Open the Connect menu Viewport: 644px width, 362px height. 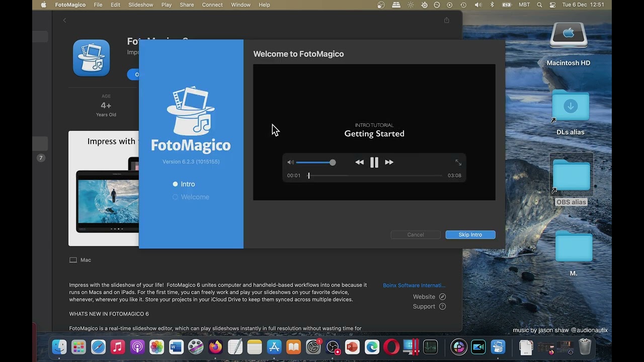[x=212, y=5]
